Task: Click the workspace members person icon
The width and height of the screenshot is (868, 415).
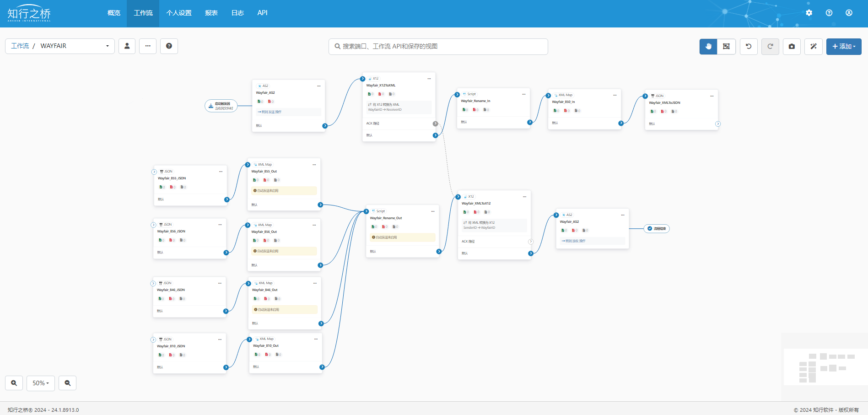Action: click(127, 46)
